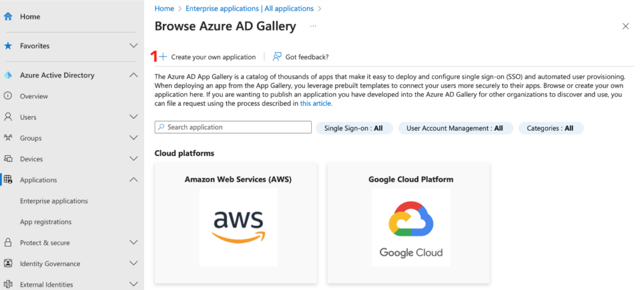Open Enterprise applications in sidebar
Screen dimensions: 644x290
pyautogui.click(x=54, y=201)
